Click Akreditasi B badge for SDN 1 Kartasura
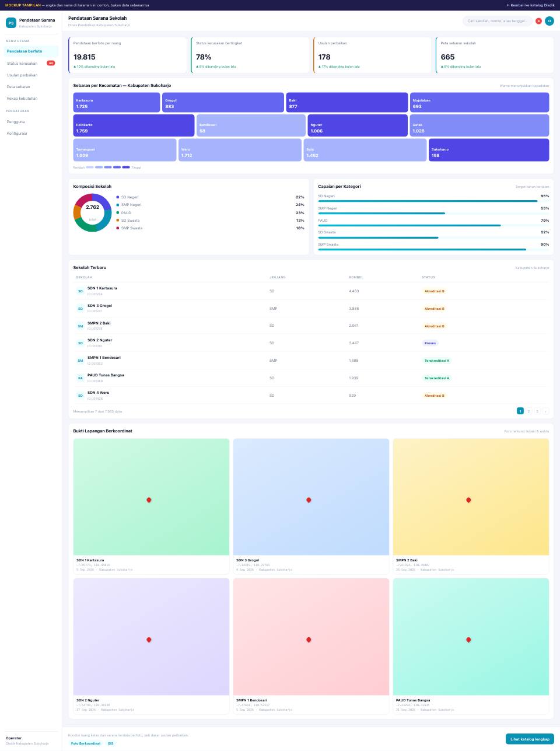Viewport: 560px width, 751px height. point(435,291)
